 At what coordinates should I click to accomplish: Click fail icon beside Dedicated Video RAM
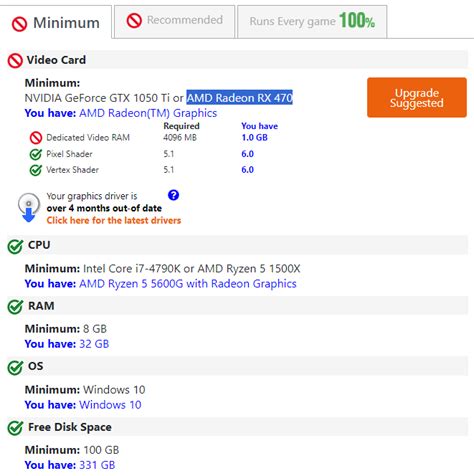pyautogui.click(x=36, y=138)
